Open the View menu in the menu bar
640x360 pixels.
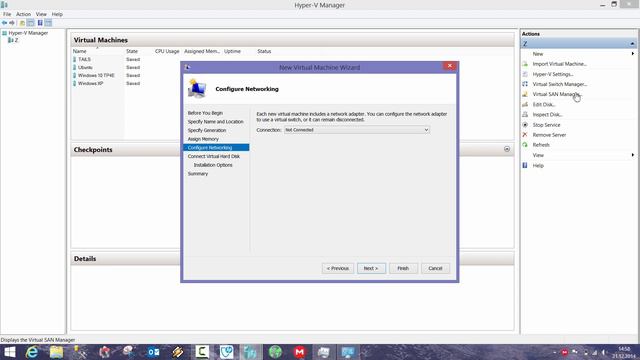tap(41, 14)
